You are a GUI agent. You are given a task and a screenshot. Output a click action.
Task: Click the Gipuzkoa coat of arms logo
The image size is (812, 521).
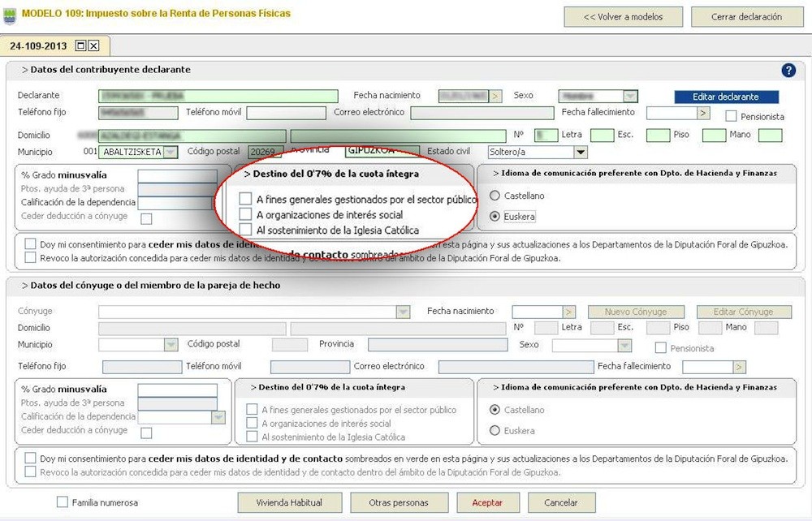10,15
